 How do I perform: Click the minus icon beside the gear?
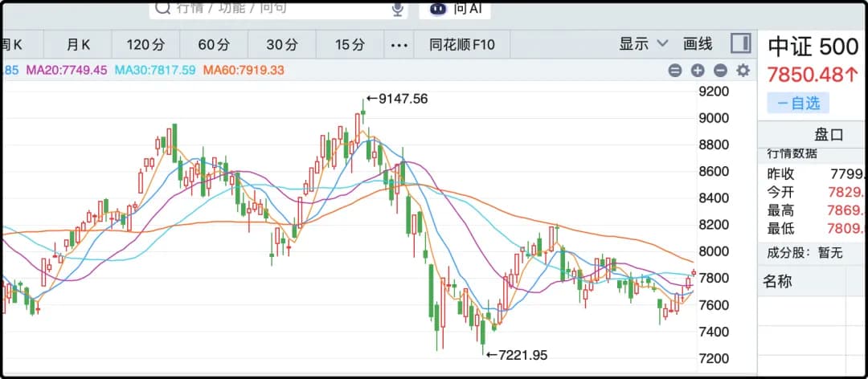[x=720, y=71]
